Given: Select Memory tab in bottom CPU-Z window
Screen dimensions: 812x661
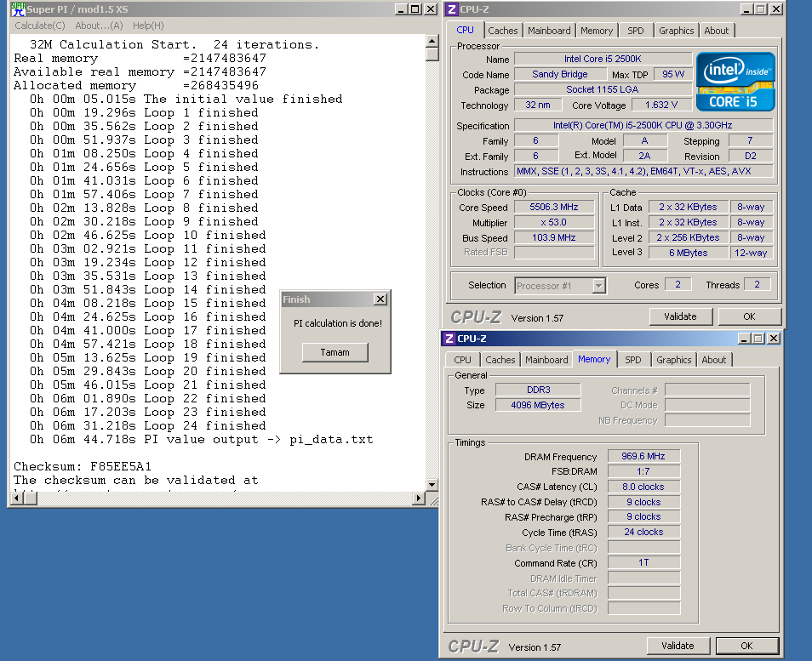Looking at the screenshot, I should [x=594, y=359].
